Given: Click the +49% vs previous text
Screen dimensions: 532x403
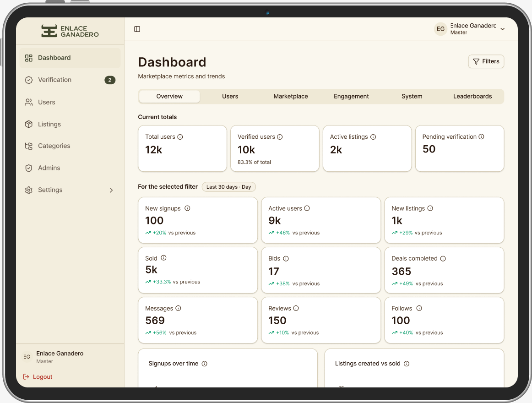Looking at the screenshot, I should [417, 284].
